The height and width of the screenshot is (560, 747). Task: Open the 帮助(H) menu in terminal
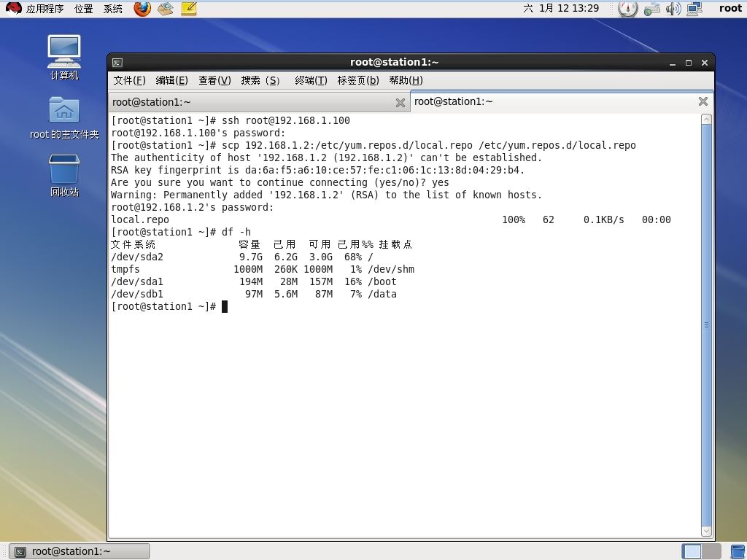tap(406, 80)
